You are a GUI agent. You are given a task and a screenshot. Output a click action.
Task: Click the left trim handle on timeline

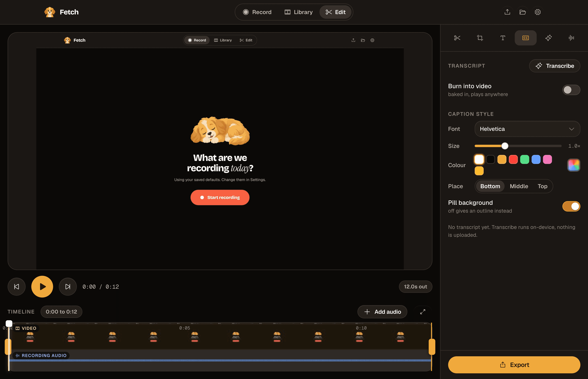tap(8, 347)
